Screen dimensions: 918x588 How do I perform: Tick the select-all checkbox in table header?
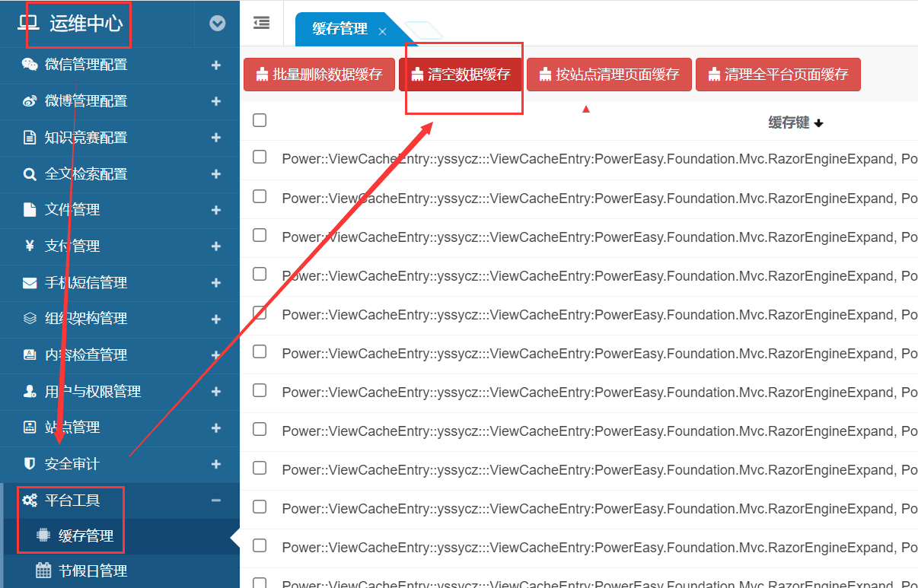click(x=260, y=120)
